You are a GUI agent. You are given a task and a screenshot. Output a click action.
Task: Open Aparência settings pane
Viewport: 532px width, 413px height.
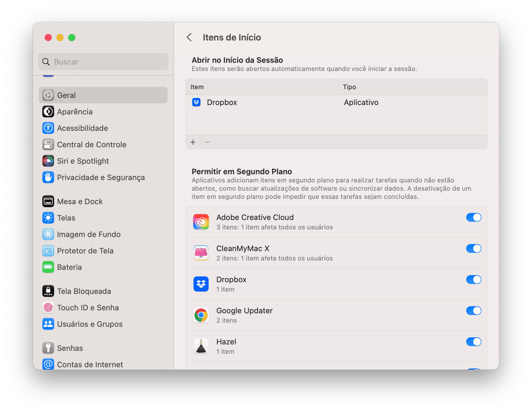[103, 112]
